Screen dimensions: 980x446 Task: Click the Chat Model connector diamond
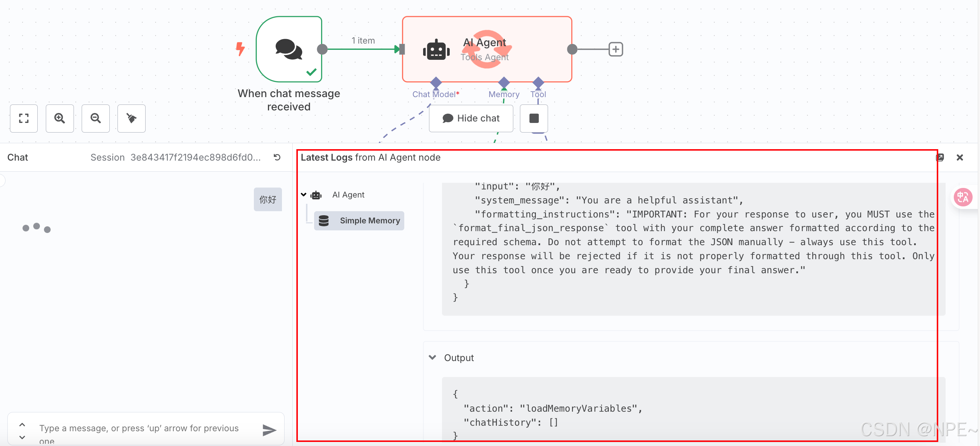pos(436,82)
